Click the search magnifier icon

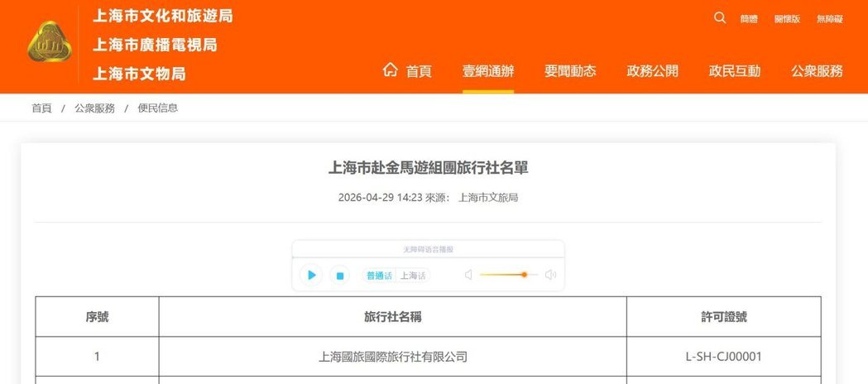[x=720, y=18]
